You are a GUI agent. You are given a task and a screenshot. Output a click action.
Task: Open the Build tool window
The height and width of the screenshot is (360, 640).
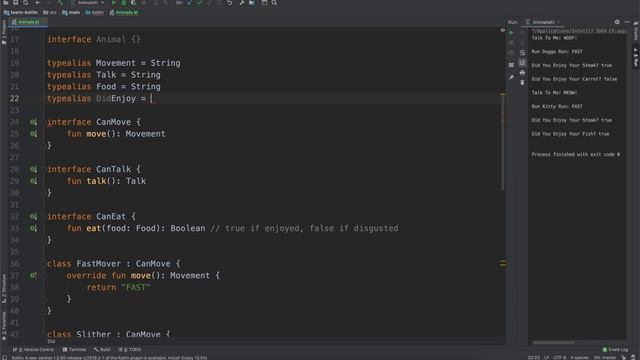coord(102,350)
